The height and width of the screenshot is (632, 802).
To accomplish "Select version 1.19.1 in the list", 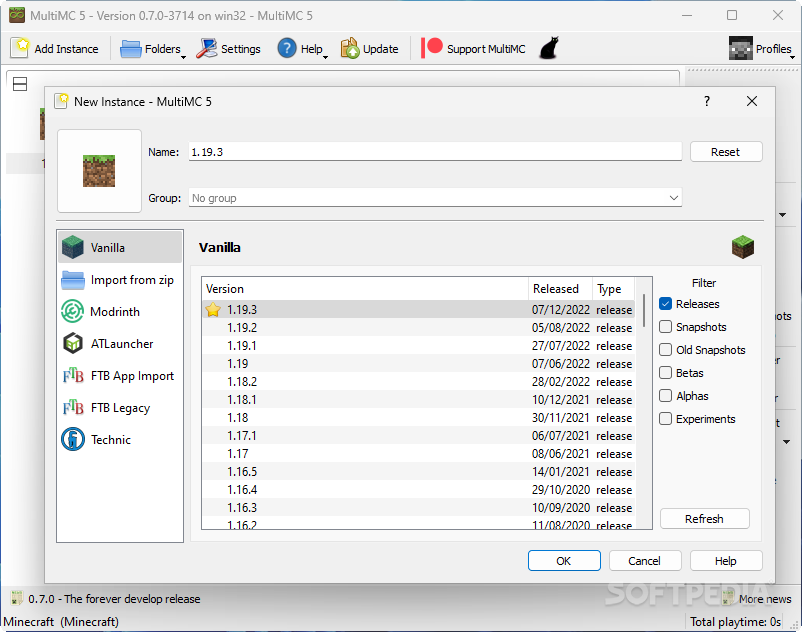I will 418,346.
